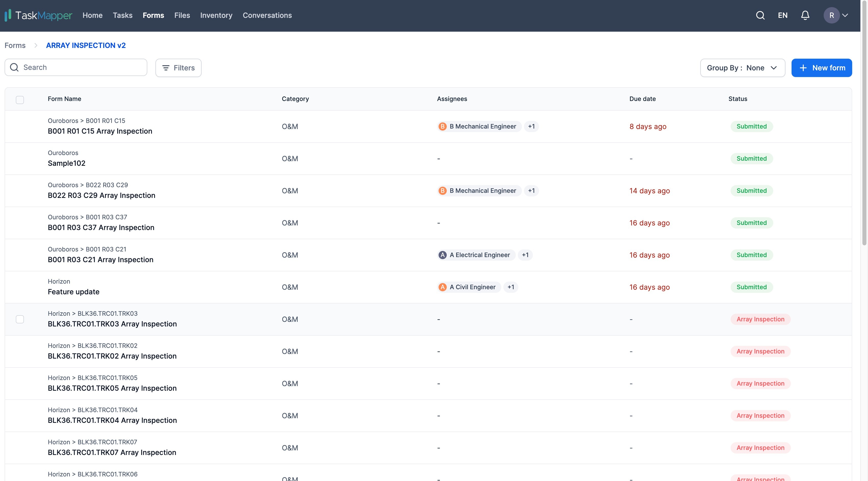This screenshot has height=481, width=868.
Task: Click Array Inspection status on TRK03 row
Action: (760, 319)
